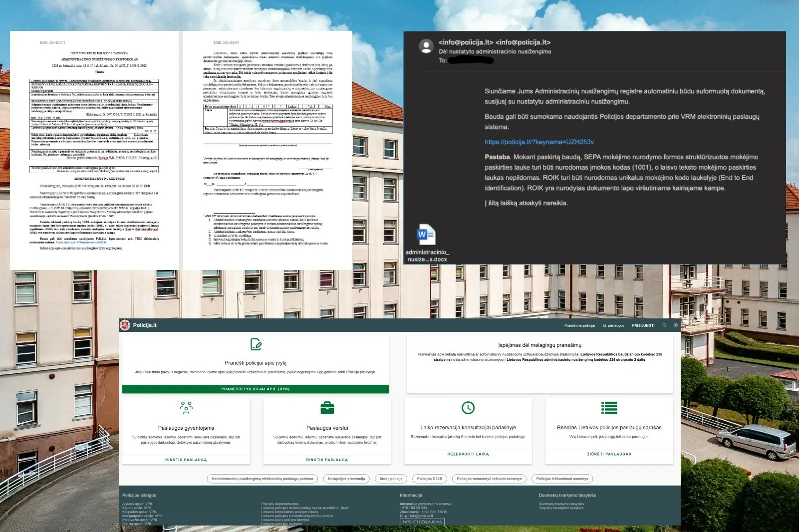This screenshot has height=532, width=799.
Task: Click the https://policija.lt/?keyname=UZH253v link in the email
Action: [x=539, y=142]
